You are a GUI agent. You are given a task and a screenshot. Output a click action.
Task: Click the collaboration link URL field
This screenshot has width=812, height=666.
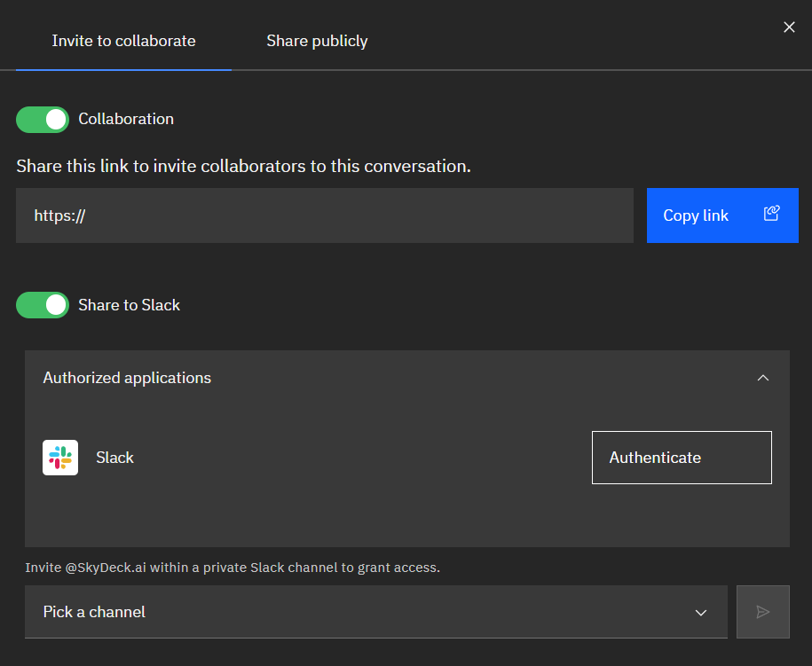coord(324,215)
